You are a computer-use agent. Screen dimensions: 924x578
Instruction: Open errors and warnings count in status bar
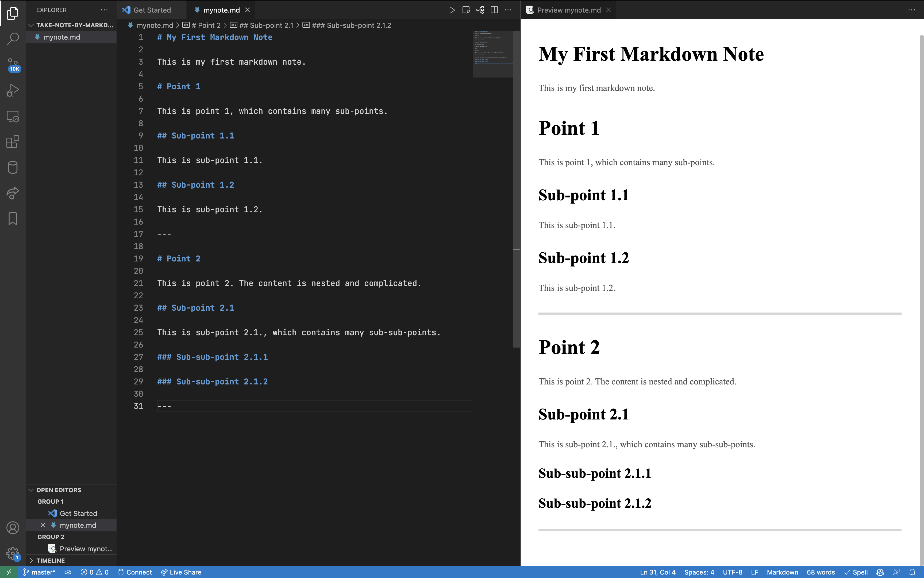(x=94, y=572)
